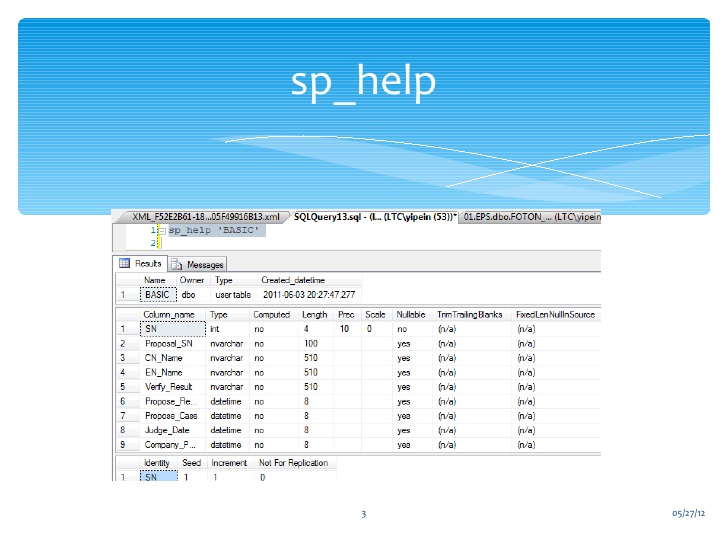Click the Created_datetime column header
This screenshot has height=546, width=728.
click(293, 280)
